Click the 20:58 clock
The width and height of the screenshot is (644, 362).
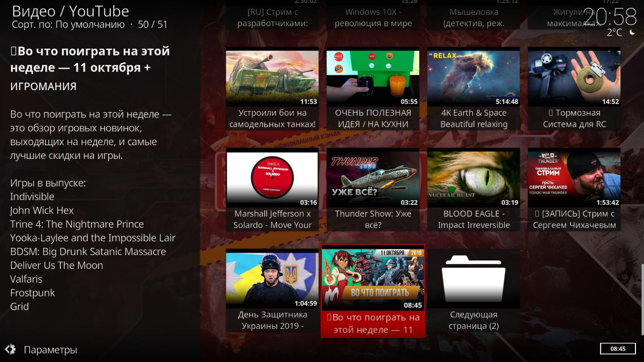tap(610, 17)
